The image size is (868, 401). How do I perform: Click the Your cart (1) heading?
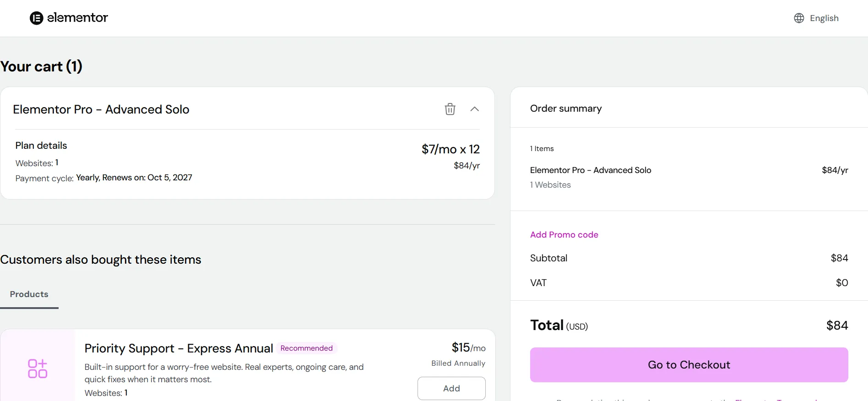41,66
